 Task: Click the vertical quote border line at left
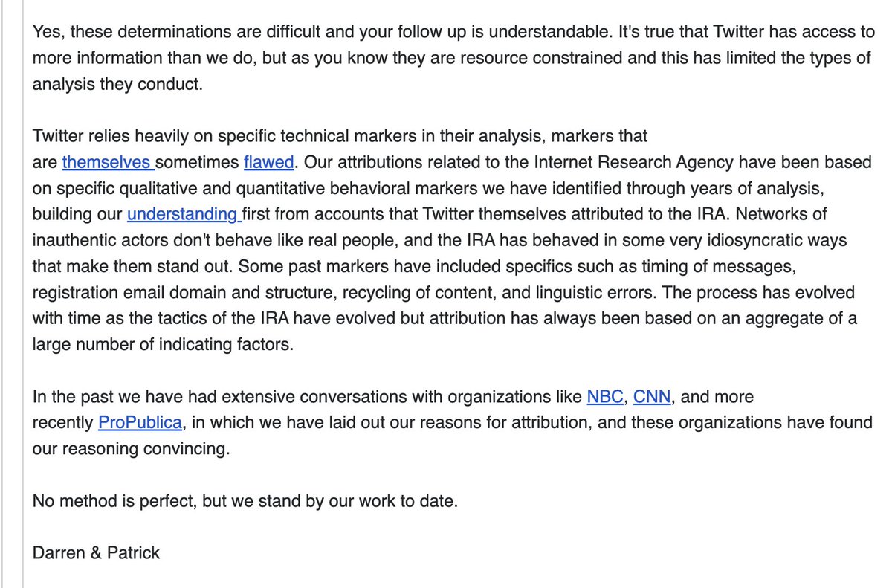tap(22, 297)
